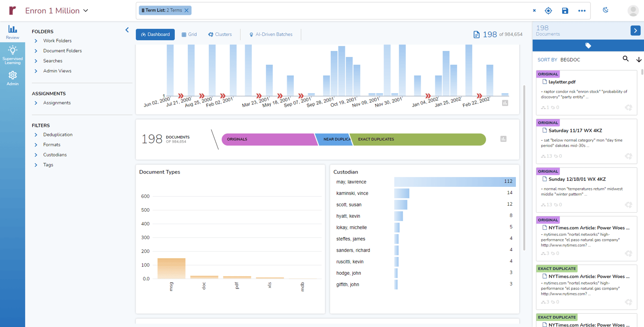Clear the search bar with x icon
This screenshot has width=644, height=327.
[x=534, y=11]
